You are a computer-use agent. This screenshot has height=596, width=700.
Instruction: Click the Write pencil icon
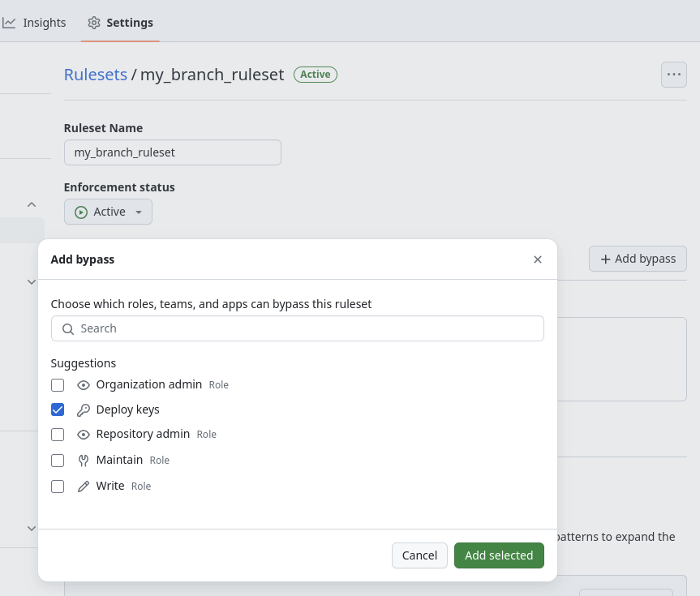84,487
